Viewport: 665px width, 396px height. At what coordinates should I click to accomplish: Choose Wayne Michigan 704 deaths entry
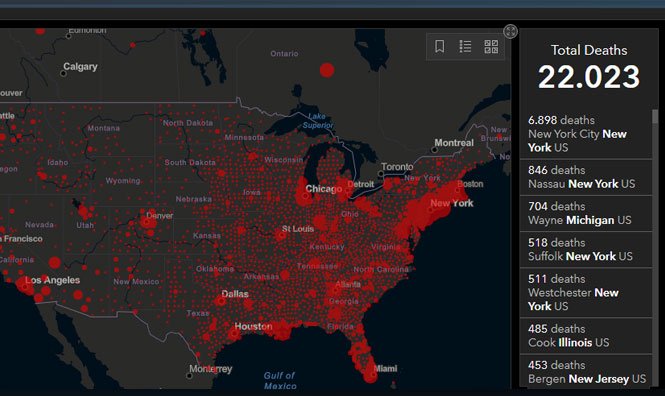[586, 213]
